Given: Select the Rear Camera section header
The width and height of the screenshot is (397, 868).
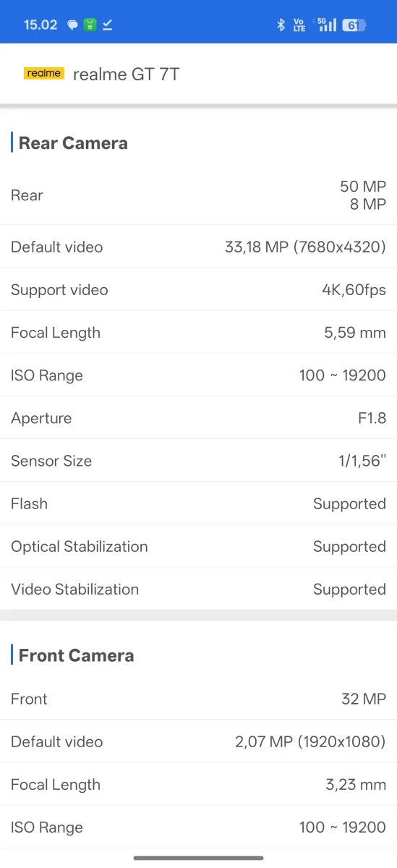Looking at the screenshot, I should (73, 143).
